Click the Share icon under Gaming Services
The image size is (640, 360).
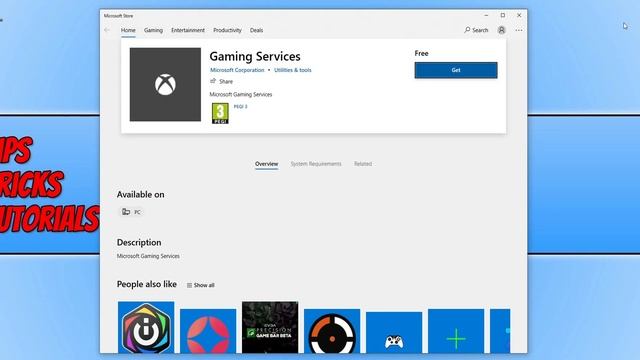pyautogui.click(x=213, y=81)
